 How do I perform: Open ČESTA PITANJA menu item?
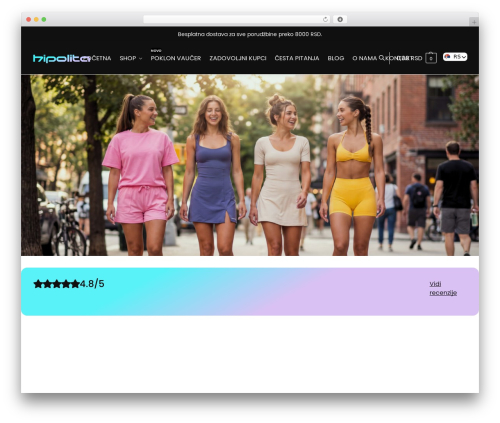(297, 58)
